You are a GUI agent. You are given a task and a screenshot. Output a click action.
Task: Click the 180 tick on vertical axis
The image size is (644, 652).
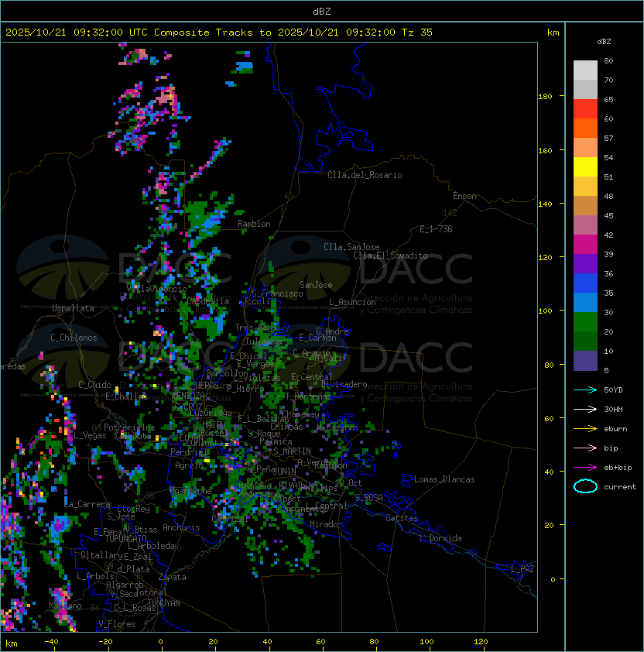545,97
